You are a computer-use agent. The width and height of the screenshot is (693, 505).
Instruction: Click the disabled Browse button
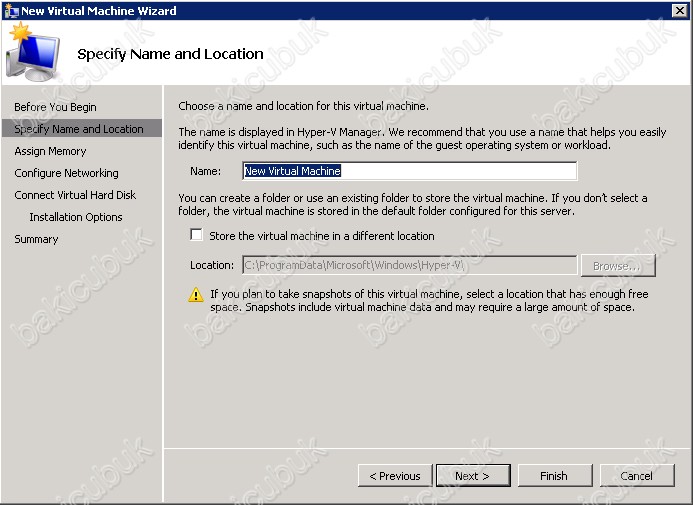coord(618,266)
